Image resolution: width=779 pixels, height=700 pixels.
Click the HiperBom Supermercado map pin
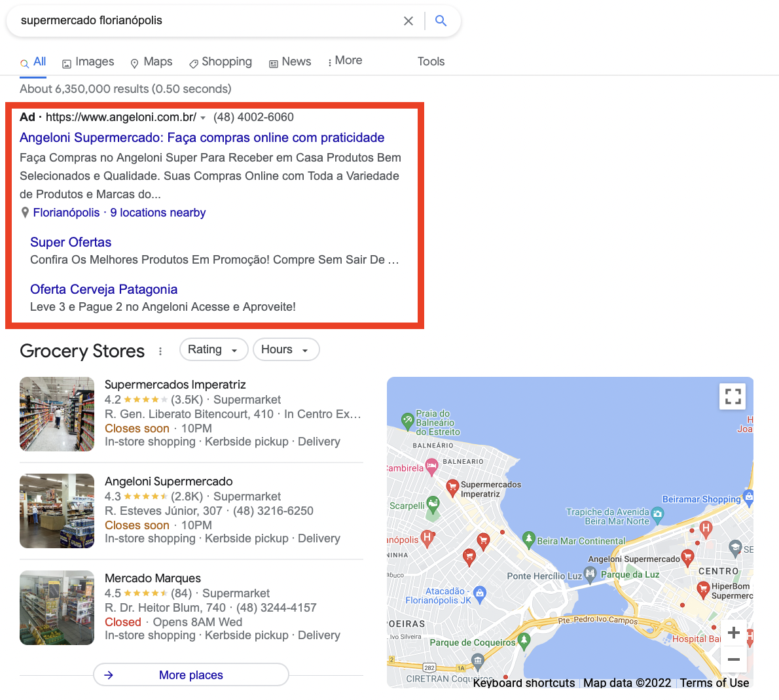(x=703, y=590)
